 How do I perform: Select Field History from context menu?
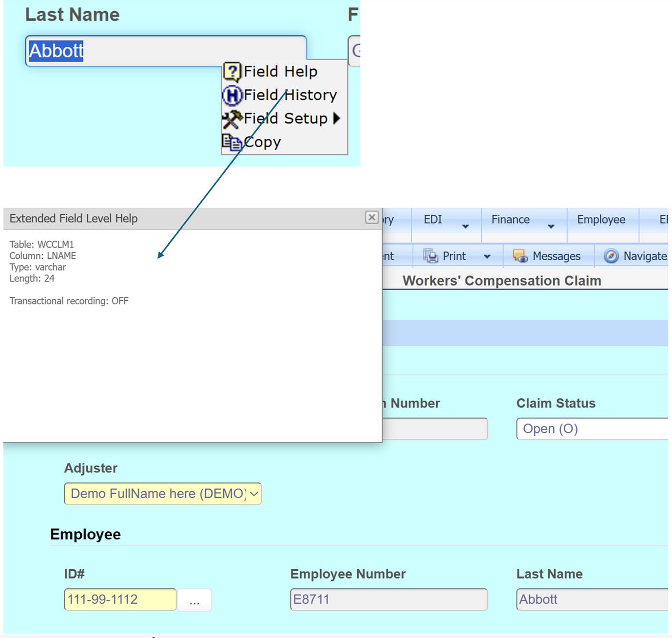point(290,95)
